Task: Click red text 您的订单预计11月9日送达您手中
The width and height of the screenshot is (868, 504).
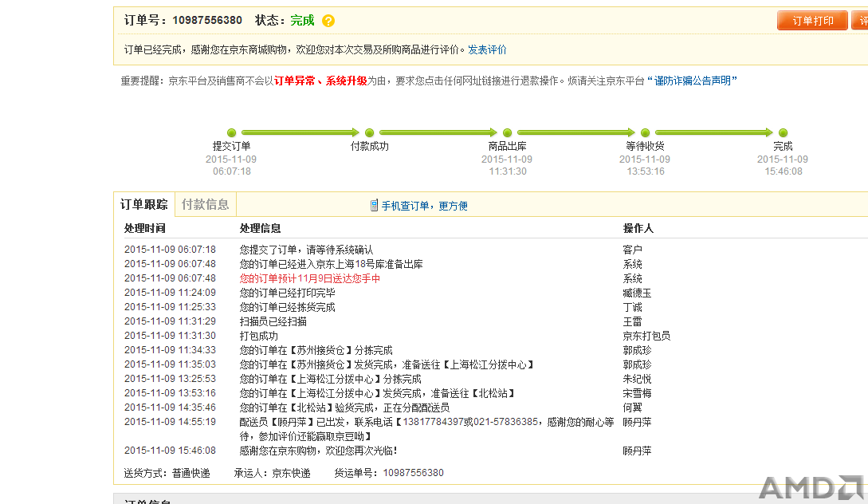Action: click(x=309, y=278)
